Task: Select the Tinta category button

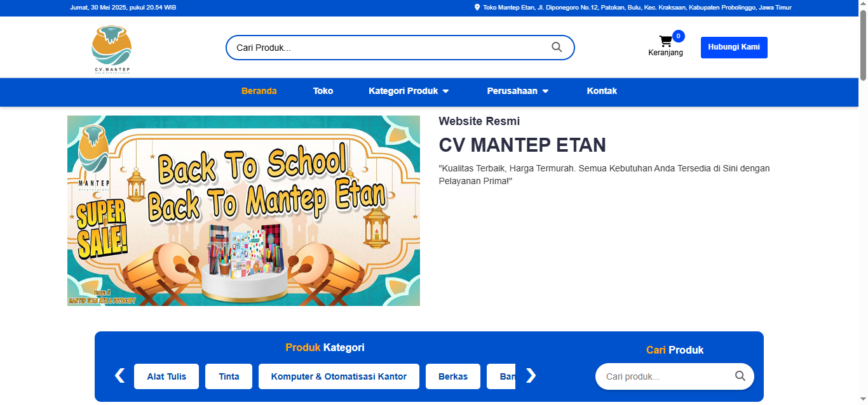Action: [x=229, y=376]
